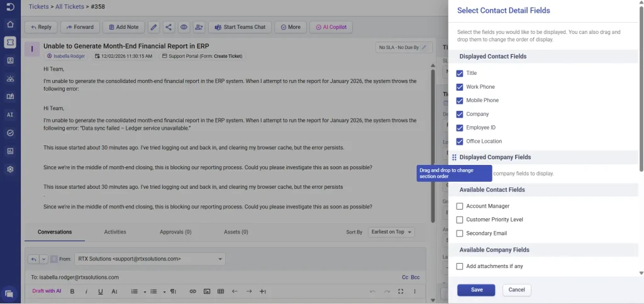Check the Account Manager field

pos(460,206)
